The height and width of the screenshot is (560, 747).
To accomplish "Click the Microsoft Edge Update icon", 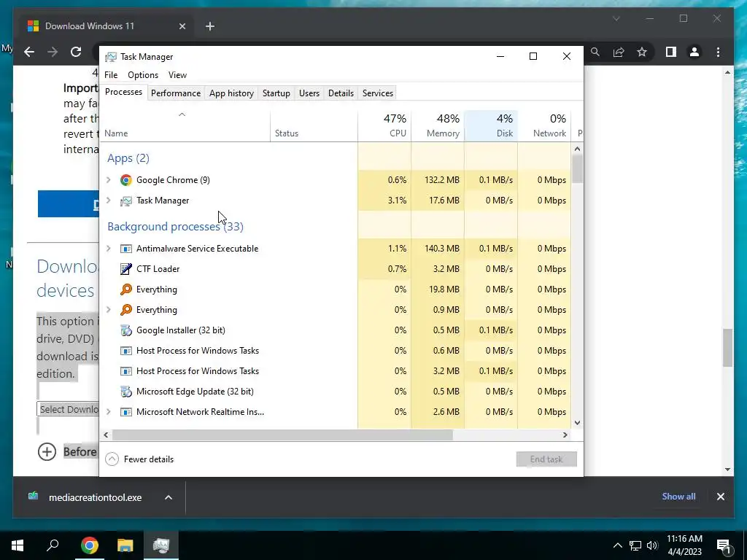I will [125, 392].
